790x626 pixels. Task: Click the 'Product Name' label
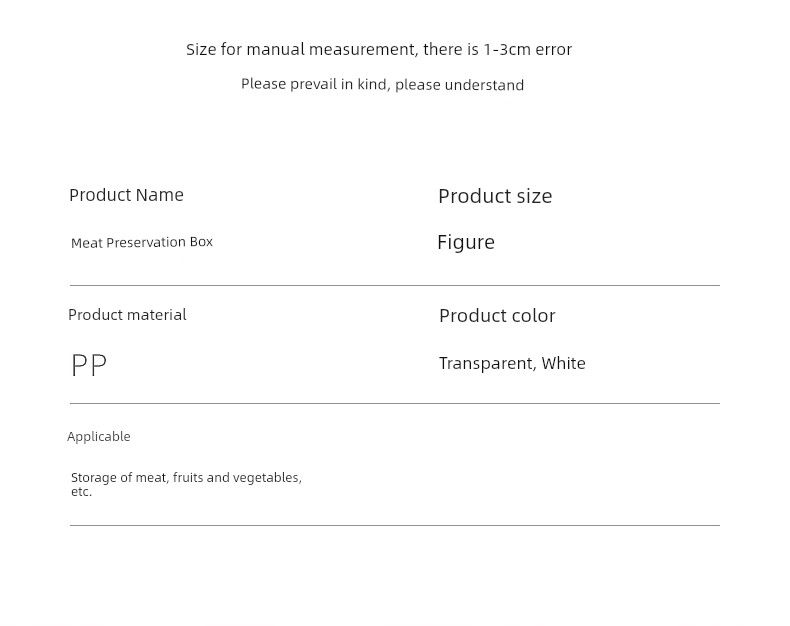(x=126, y=195)
